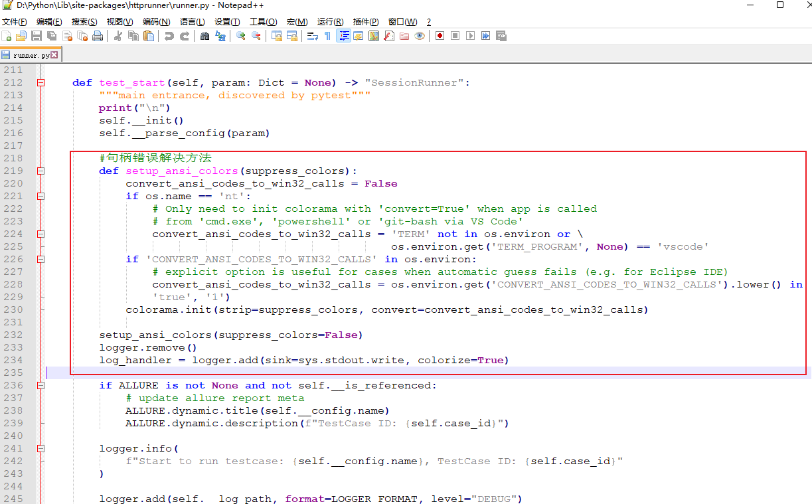Open a file with the Open folder icon
The image size is (812, 504).
click(20, 36)
